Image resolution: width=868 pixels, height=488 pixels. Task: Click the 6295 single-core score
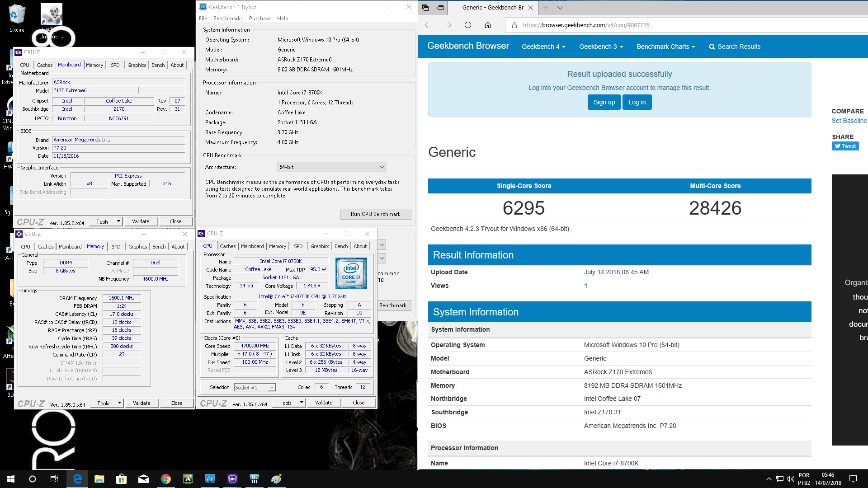tap(524, 208)
